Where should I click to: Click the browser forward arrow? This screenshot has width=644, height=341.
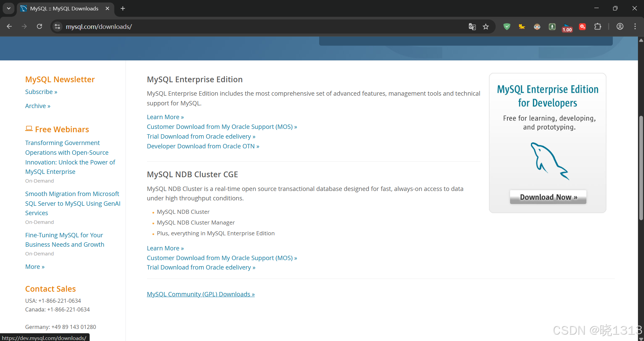tap(24, 27)
